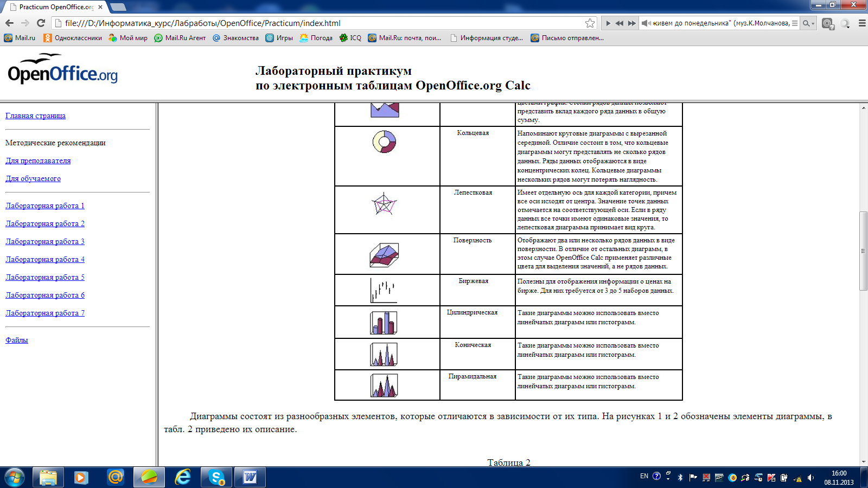Image resolution: width=868 pixels, height=488 pixels.
Task: Click the address bar URL field
Action: pos(323,23)
